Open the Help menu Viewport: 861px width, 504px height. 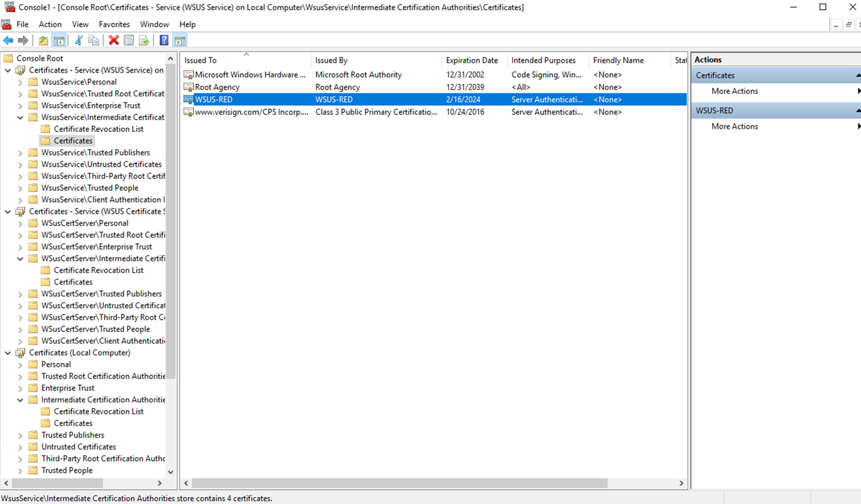coord(187,24)
